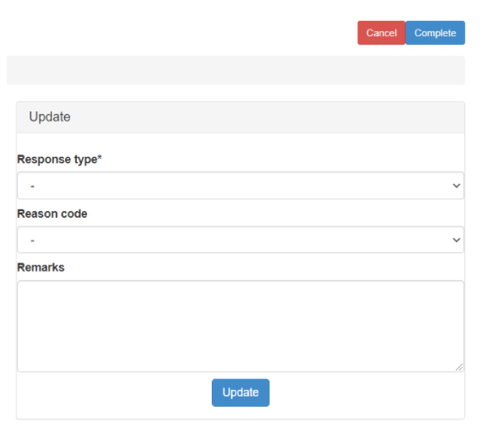Focus the Remarks text area
504x444 pixels.
coord(241,326)
